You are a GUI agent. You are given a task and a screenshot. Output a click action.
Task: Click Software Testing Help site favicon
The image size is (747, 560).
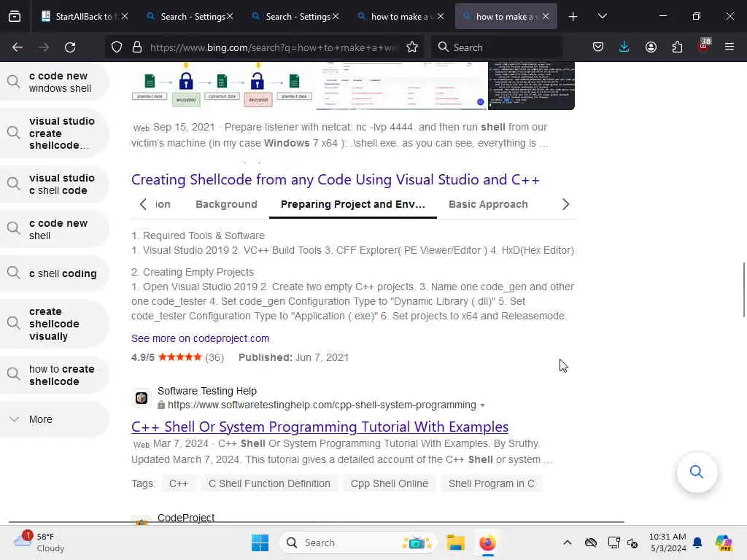pos(142,397)
